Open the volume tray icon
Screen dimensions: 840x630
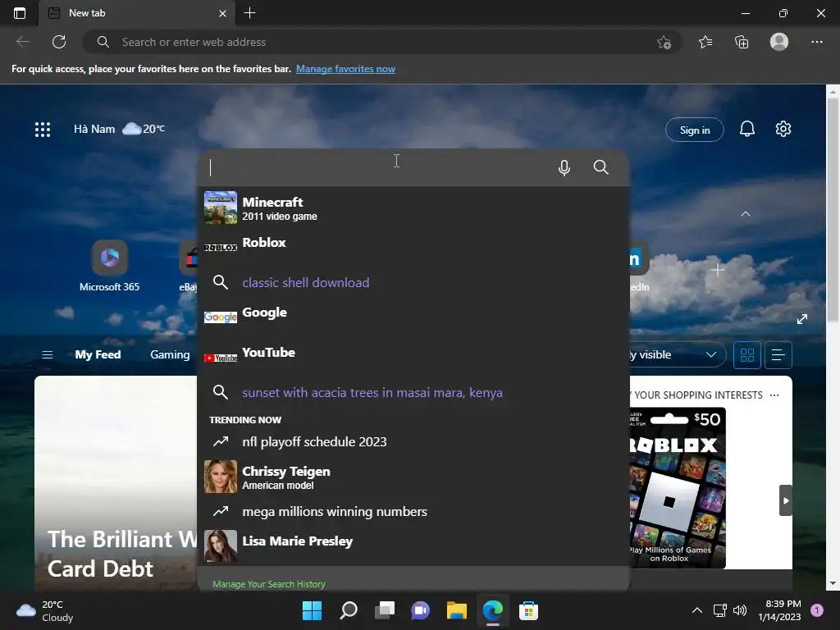point(739,610)
